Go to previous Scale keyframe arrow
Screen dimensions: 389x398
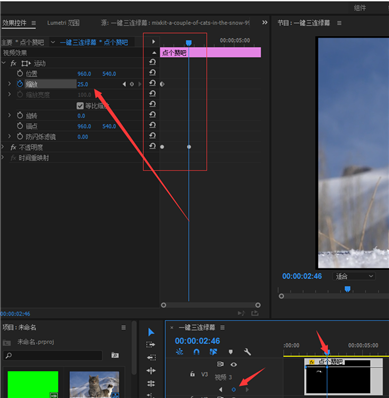click(124, 84)
